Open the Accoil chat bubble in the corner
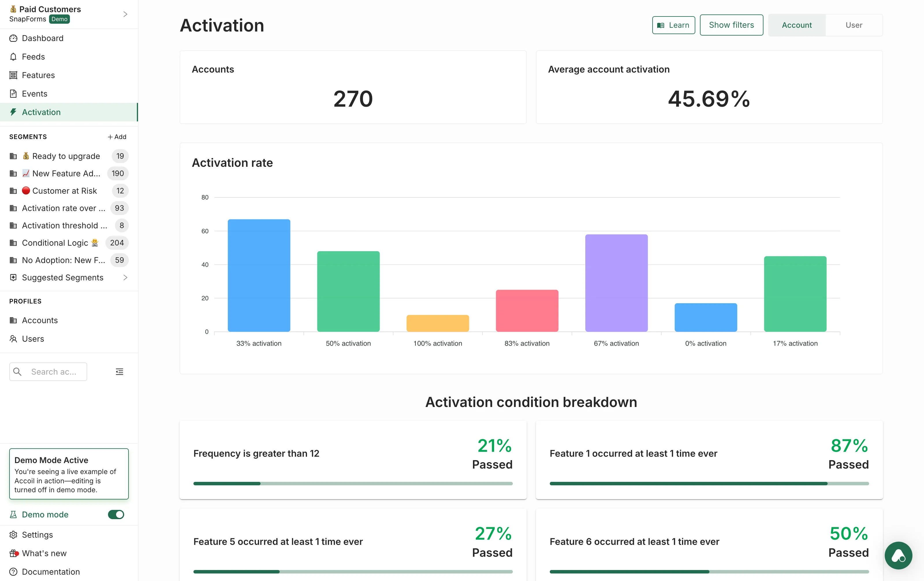Viewport: 924px width, 581px height. click(898, 555)
